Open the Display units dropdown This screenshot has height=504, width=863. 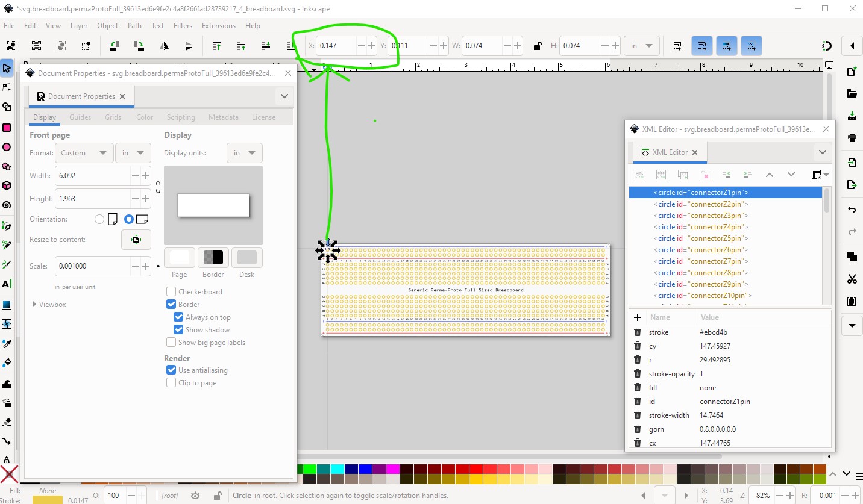[245, 153]
